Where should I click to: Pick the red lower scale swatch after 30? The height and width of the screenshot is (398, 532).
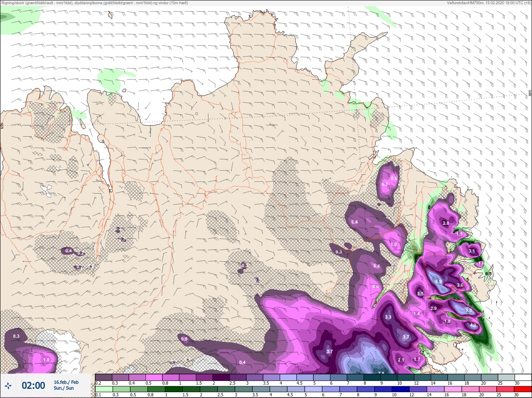[523, 389]
